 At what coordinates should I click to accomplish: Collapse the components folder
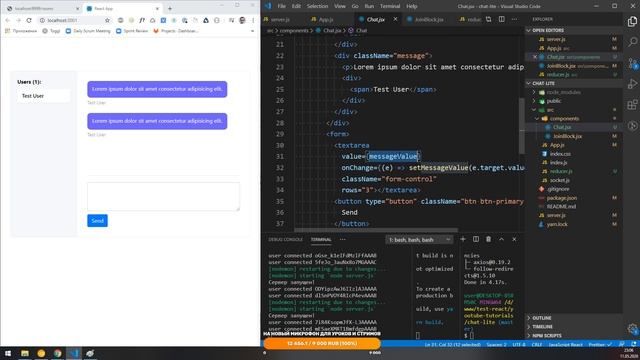click(x=564, y=118)
